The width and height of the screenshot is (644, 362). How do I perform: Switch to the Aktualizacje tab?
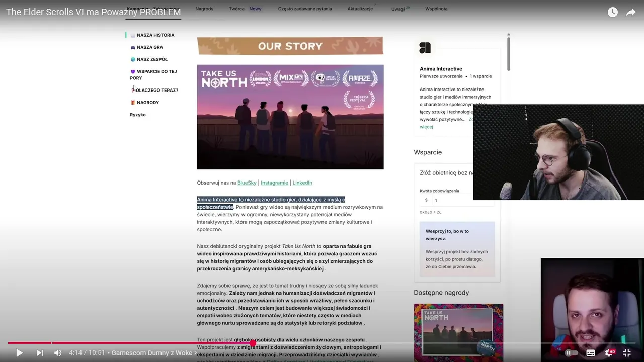(360, 9)
